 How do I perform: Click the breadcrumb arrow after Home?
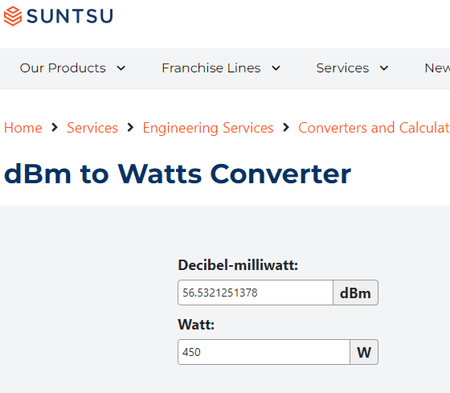(x=55, y=127)
